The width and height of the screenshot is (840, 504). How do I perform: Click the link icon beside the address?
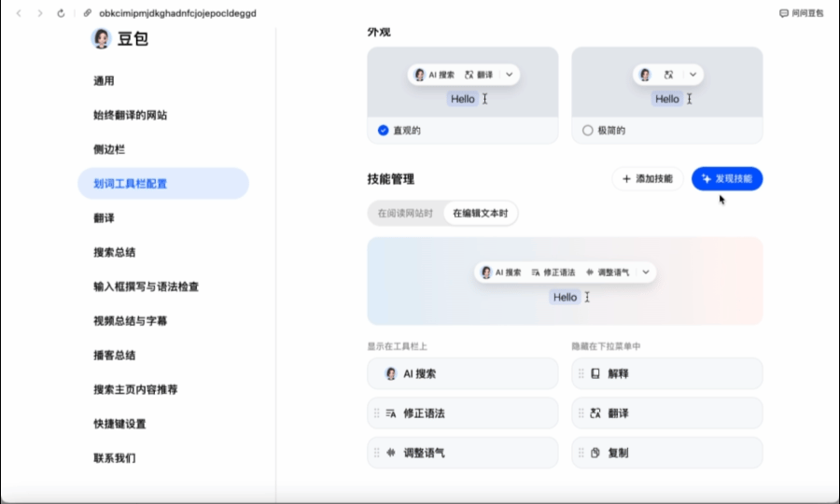coord(88,13)
